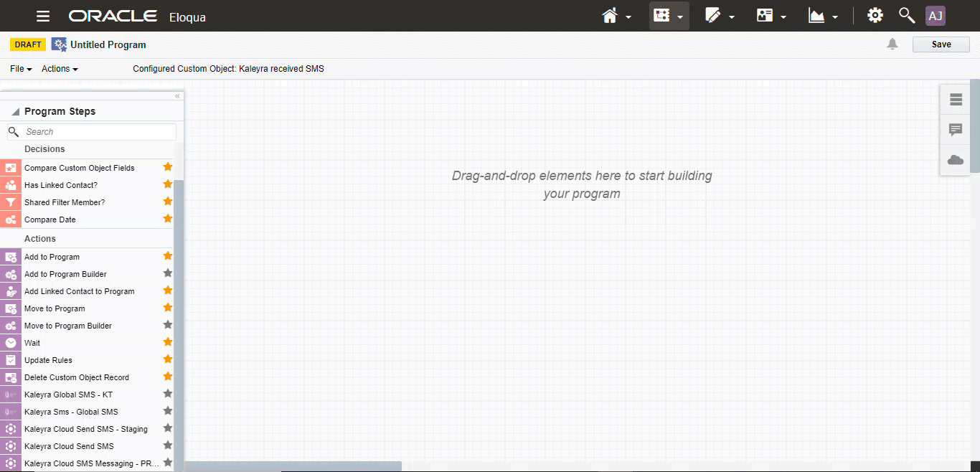
Task: Select the Wait clock step icon
Action: (11, 343)
